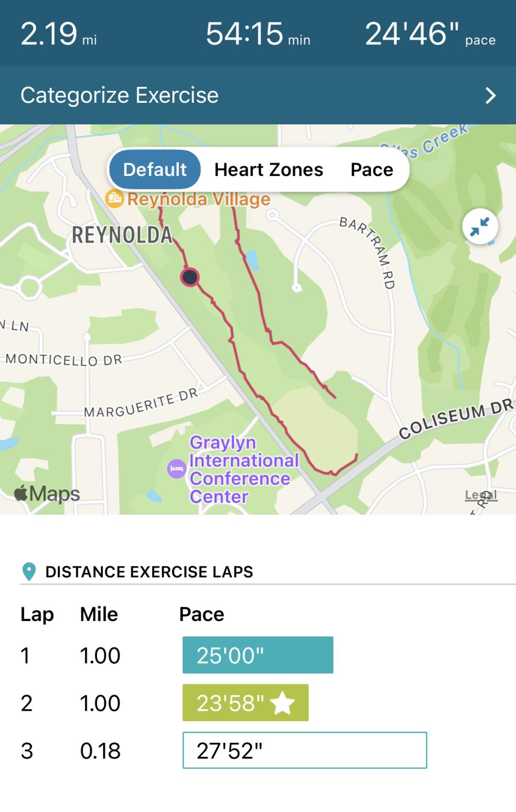The width and height of the screenshot is (516, 812).
Task: Select lap 3 pace box 27'52"
Action: (x=304, y=750)
